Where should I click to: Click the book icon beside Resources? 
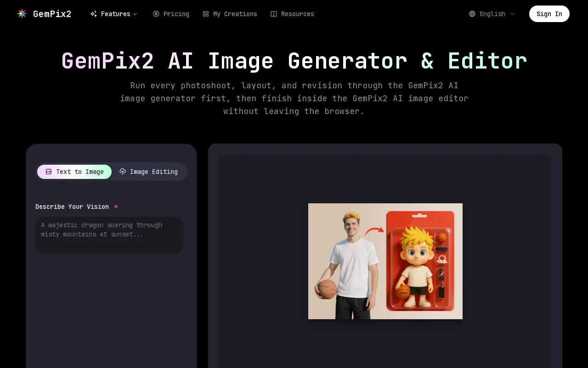pos(274,14)
